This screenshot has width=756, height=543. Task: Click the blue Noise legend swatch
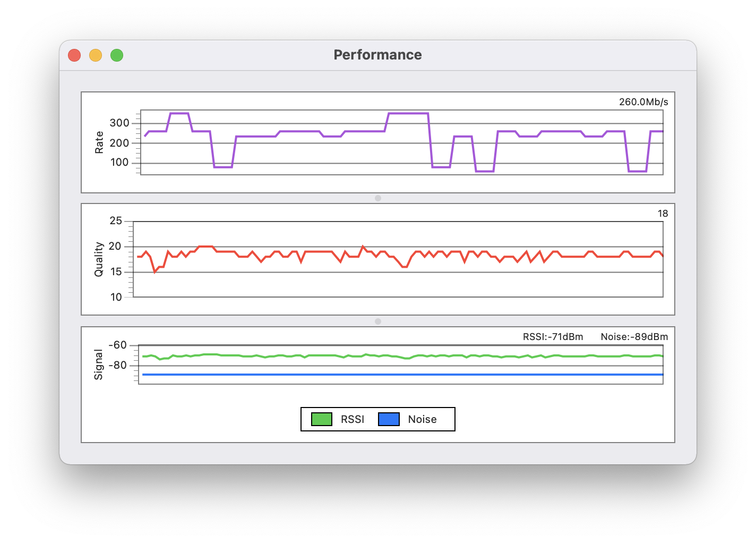point(389,419)
